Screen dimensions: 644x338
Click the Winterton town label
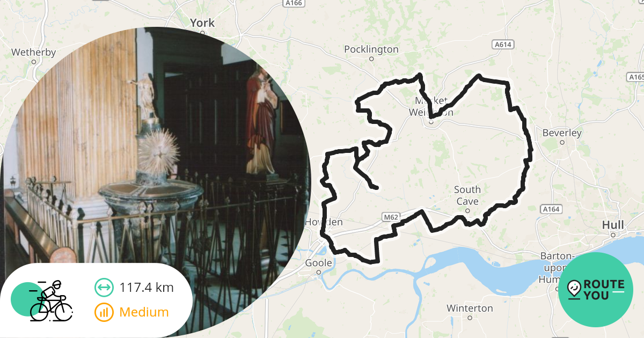pos(470,308)
